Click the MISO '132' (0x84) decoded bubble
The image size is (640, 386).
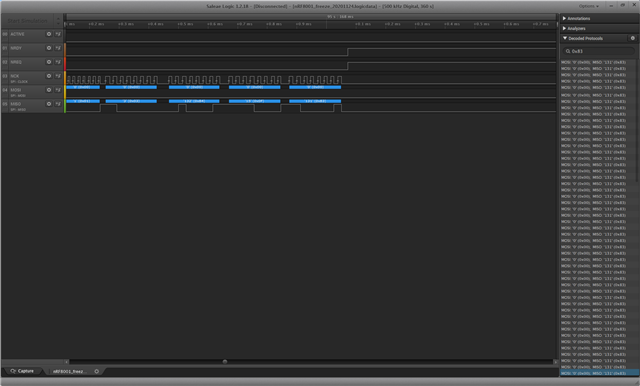click(194, 101)
